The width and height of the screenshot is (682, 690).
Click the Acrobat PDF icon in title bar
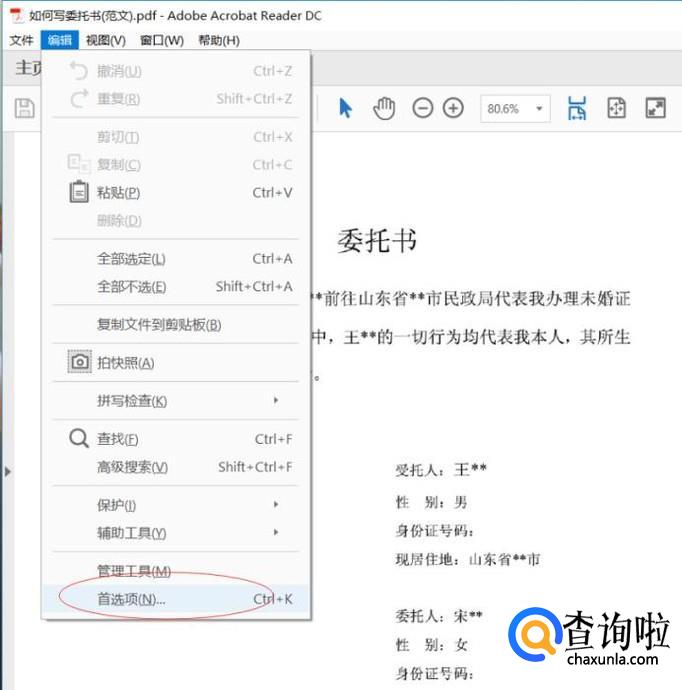(x=17, y=15)
